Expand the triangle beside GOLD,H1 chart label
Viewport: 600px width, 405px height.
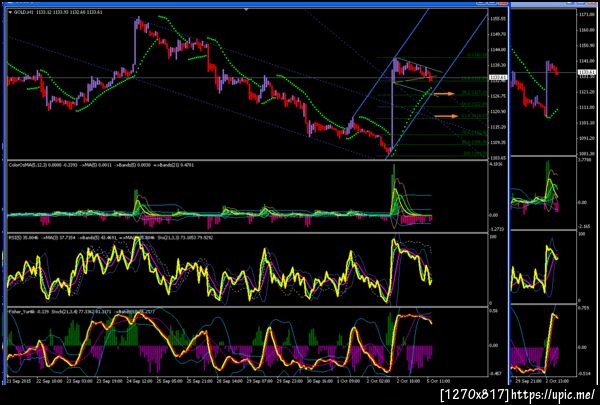[x=10, y=12]
